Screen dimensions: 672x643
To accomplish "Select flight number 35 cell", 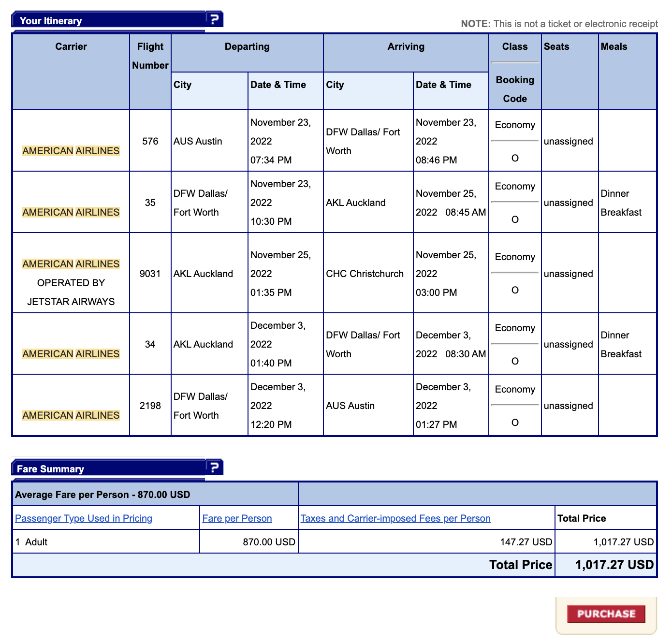I will pos(150,203).
